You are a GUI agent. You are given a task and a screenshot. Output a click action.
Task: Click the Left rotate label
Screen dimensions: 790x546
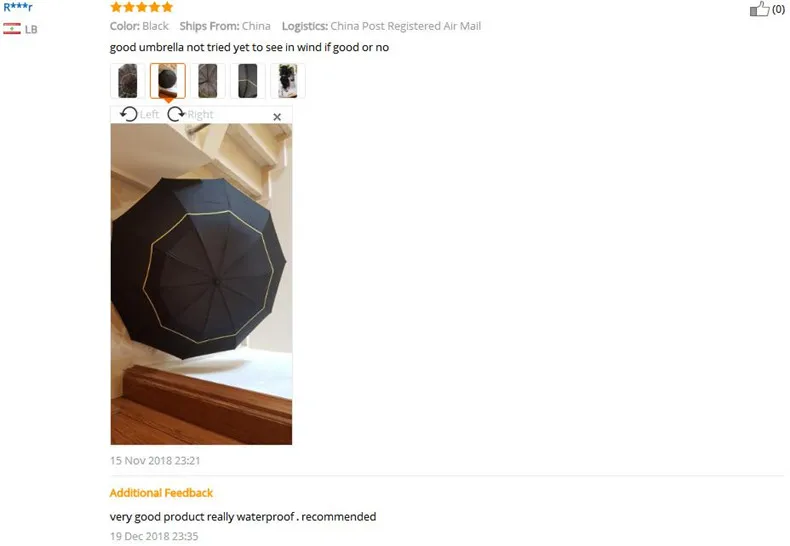pyautogui.click(x=149, y=115)
